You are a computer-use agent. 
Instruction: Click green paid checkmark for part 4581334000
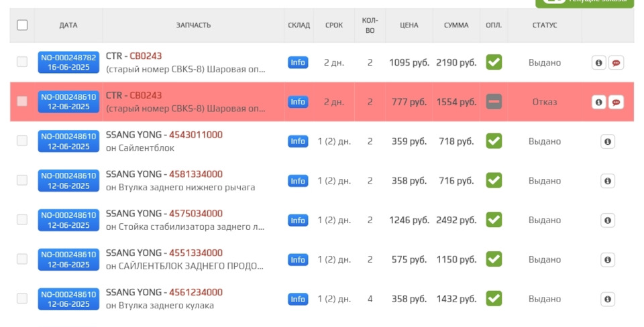[x=494, y=181]
